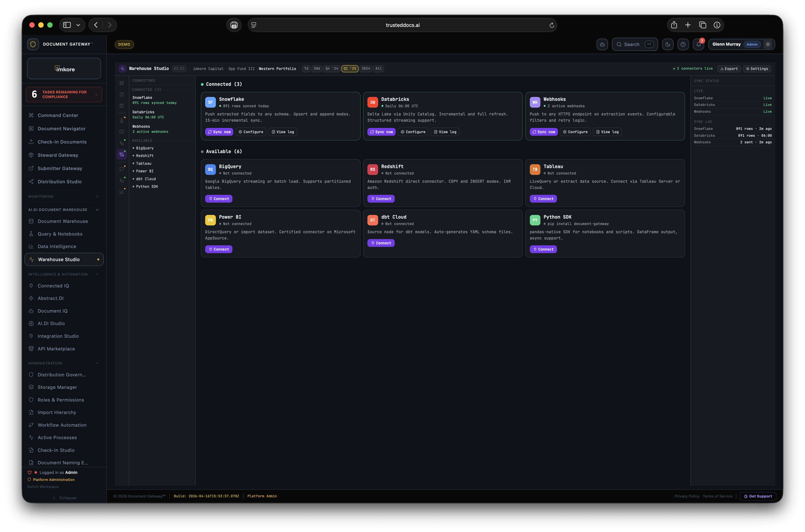Screen dimensions: 805x532
Task: Open notifications bell with 7 badge
Action: pyautogui.click(x=699, y=44)
